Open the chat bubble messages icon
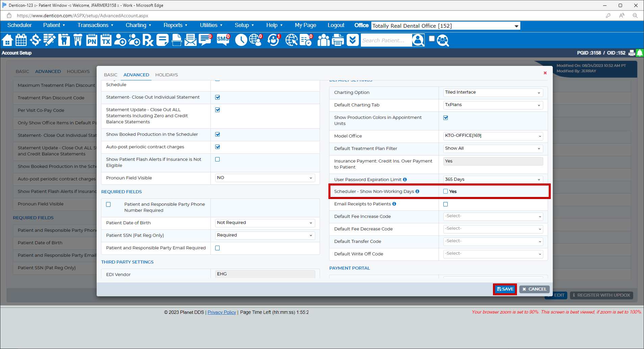644x349 pixels. pos(205,40)
